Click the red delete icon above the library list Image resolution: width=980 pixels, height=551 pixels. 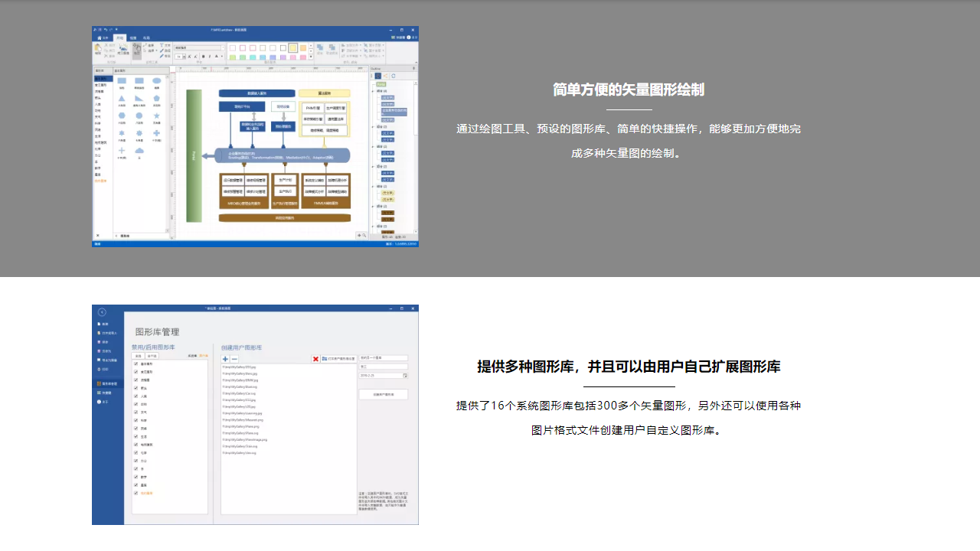(x=315, y=359)
